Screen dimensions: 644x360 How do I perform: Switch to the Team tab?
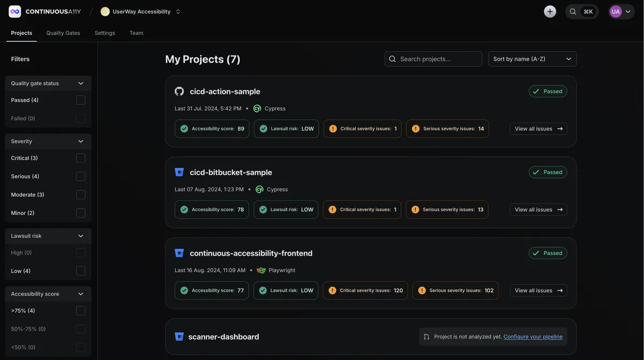coord(136,33)
